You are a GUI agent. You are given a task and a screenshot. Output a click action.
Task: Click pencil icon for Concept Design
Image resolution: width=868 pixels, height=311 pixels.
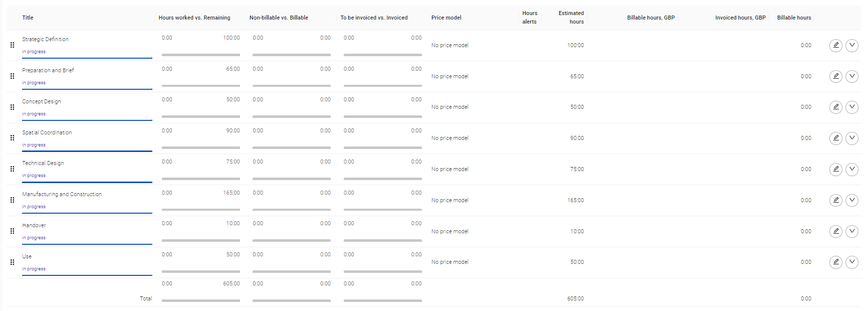click(836, 107)
